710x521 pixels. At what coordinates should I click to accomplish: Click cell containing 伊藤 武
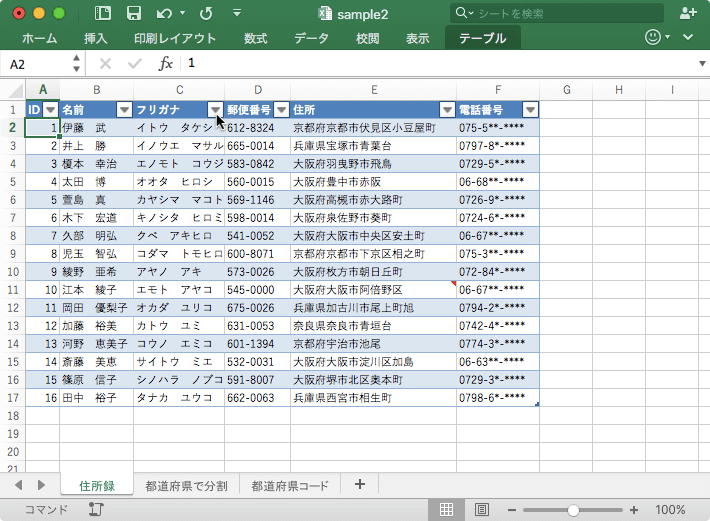(x=96, y=128)
